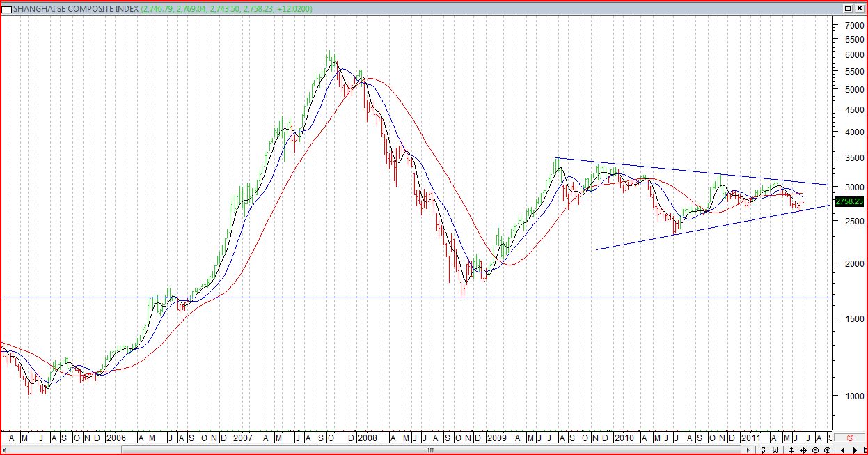Open the chart window icon before title
Screen dimensions: 868x455
click(6, 8)
